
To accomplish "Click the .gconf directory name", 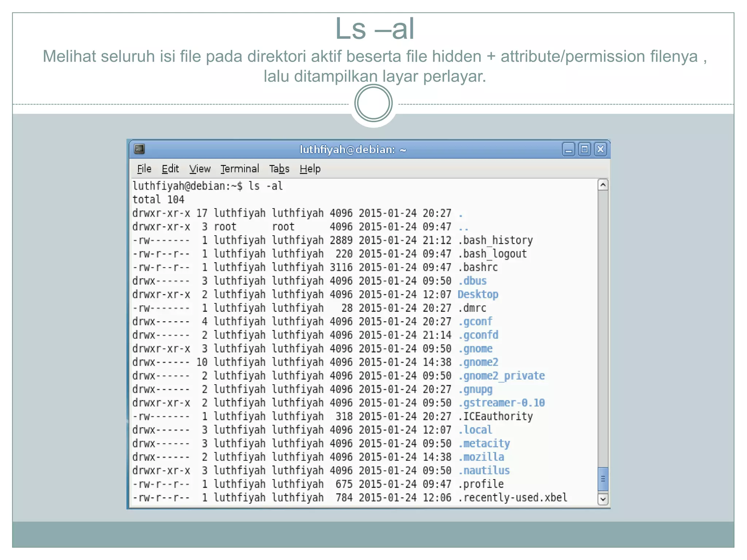I will point(475,322).
